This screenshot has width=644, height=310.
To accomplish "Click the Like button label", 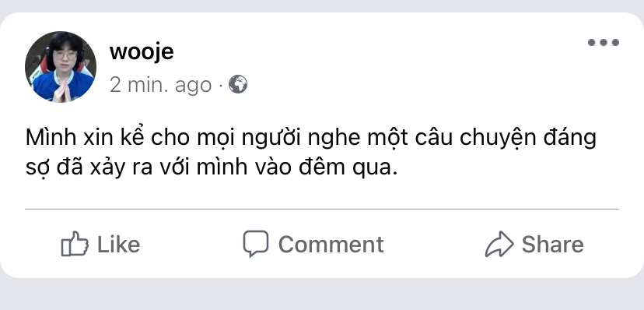I will (119, 245).
